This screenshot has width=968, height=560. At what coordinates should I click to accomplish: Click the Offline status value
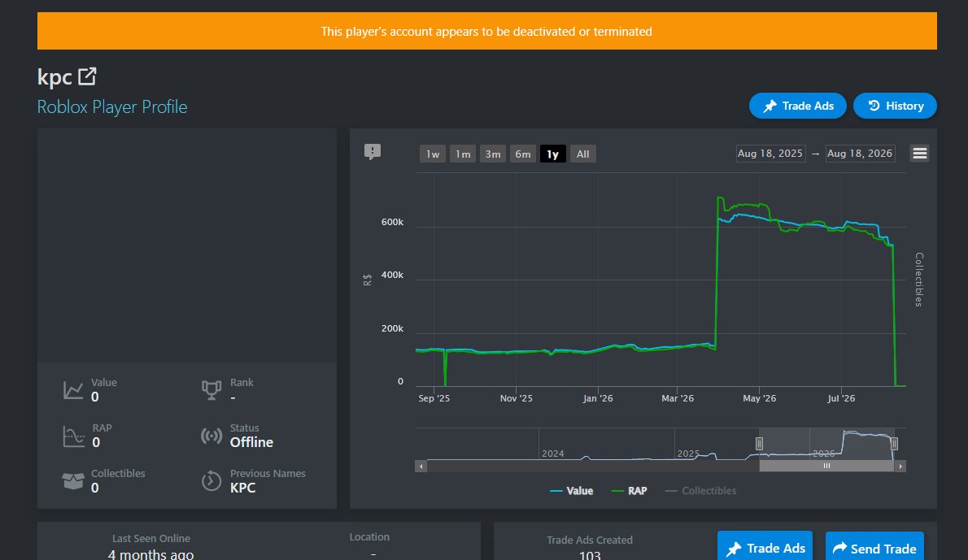(252, 442)
